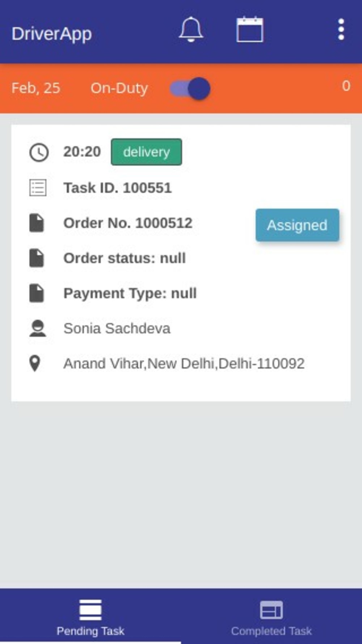The width and height of the screenshot is (362, 644).
Task: Open the calendar date picker icon
Action: coord(250,30)
